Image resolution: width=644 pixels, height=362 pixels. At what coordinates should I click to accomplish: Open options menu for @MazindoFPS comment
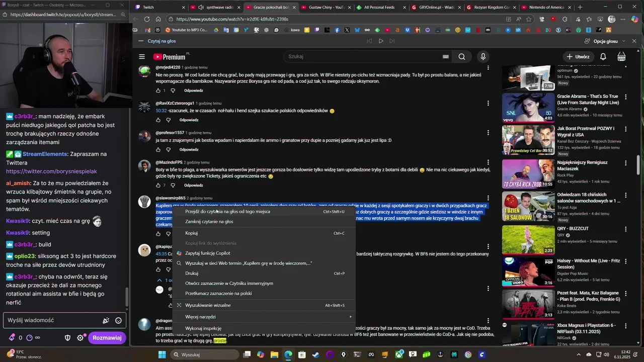[x=488, y=162]
